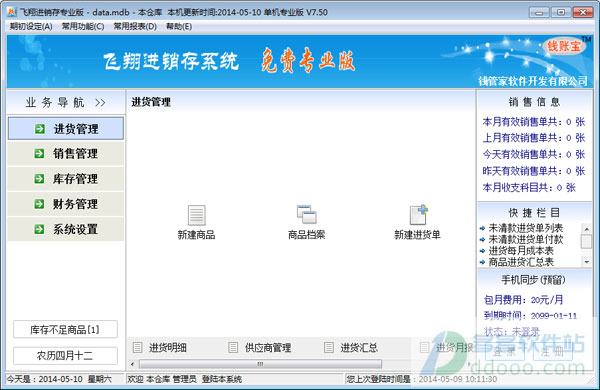Open the 帮助(E) menu
The image size is (600, 390).
click(x=179, y=26)
